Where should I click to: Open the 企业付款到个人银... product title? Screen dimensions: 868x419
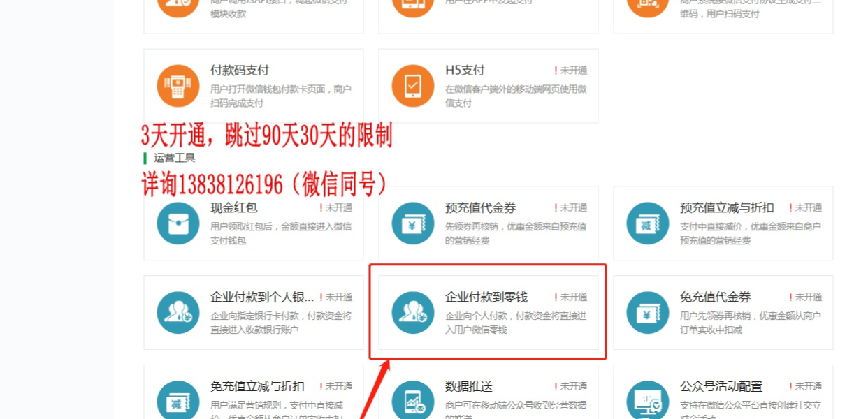point(262,297)
